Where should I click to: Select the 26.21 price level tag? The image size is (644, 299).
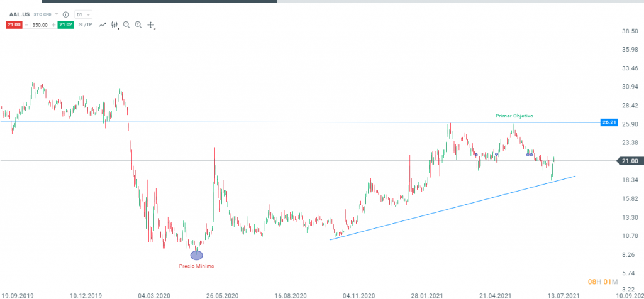pyautogui.click(x=609, y=122)
